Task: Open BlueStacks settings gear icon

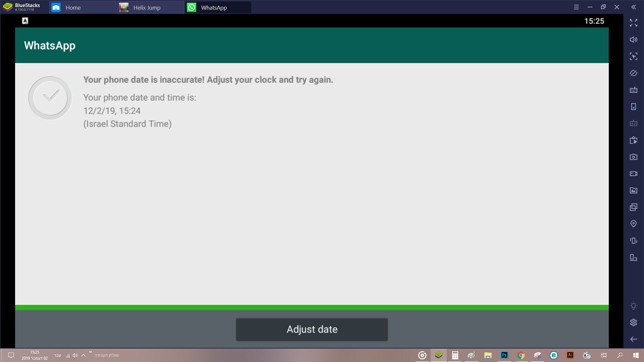Action: [633, 322]
